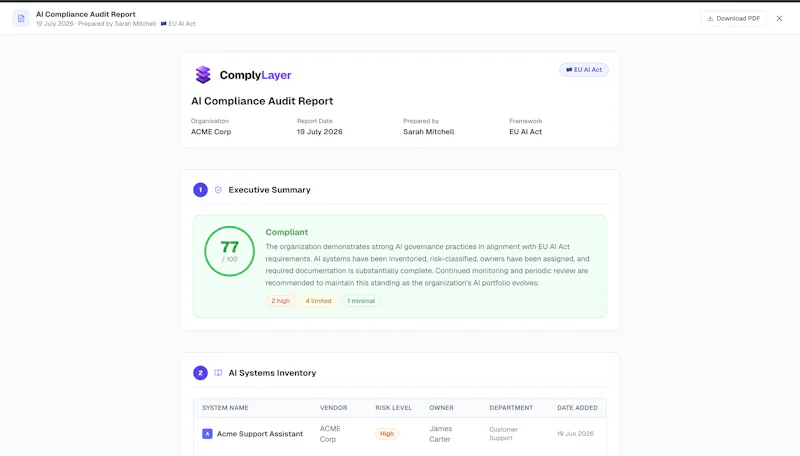Click the EU AI Act badge in report card
The image size is (800, 456).
(x=584, y=70)
